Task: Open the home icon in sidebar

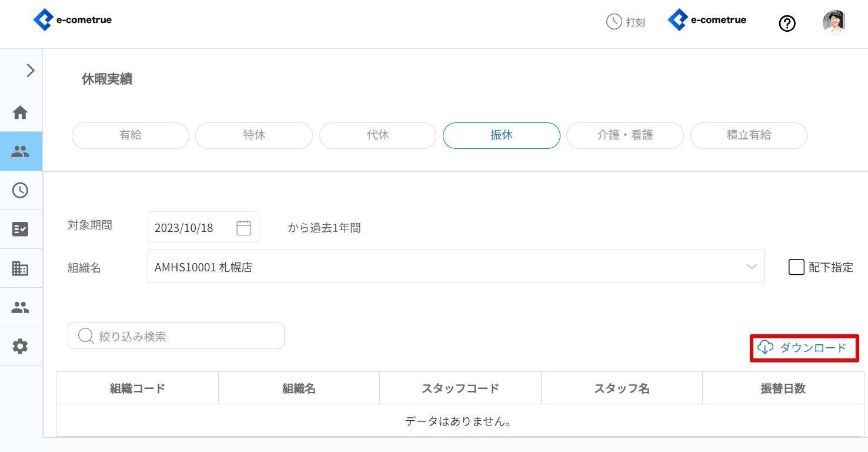Action: tap(21, 112)
